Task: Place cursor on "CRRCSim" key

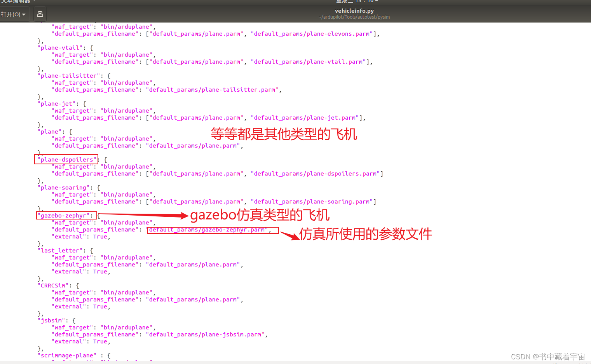Action: [x=53, y=286]
